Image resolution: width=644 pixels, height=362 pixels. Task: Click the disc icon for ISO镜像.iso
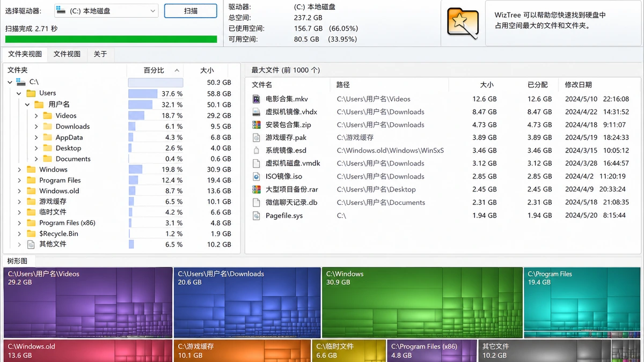257,176
